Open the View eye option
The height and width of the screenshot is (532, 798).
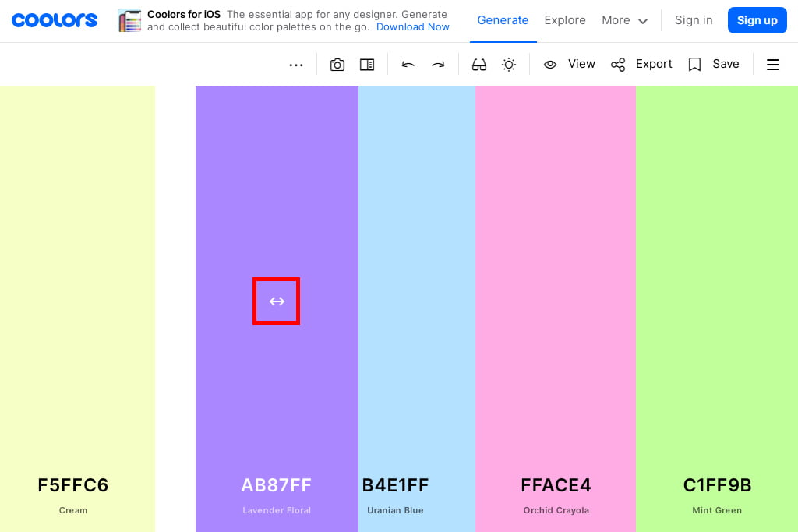(x=570, y=64)
